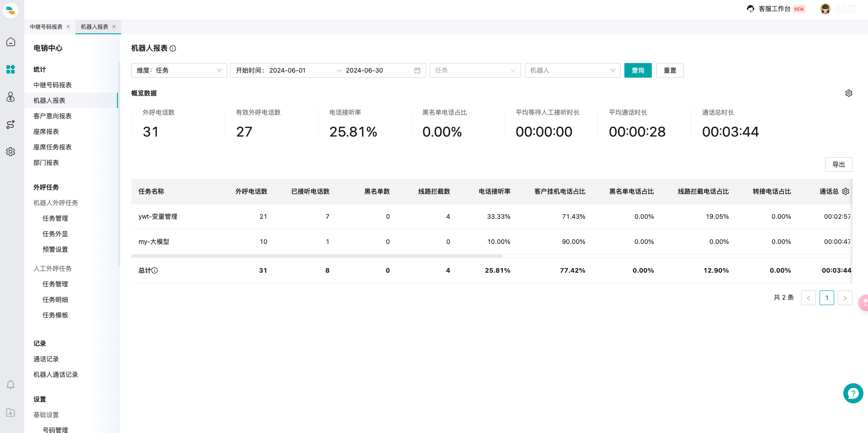Click the 任务名称 column header
This screenshot has height=433, width=868.
tap(151, 191)
